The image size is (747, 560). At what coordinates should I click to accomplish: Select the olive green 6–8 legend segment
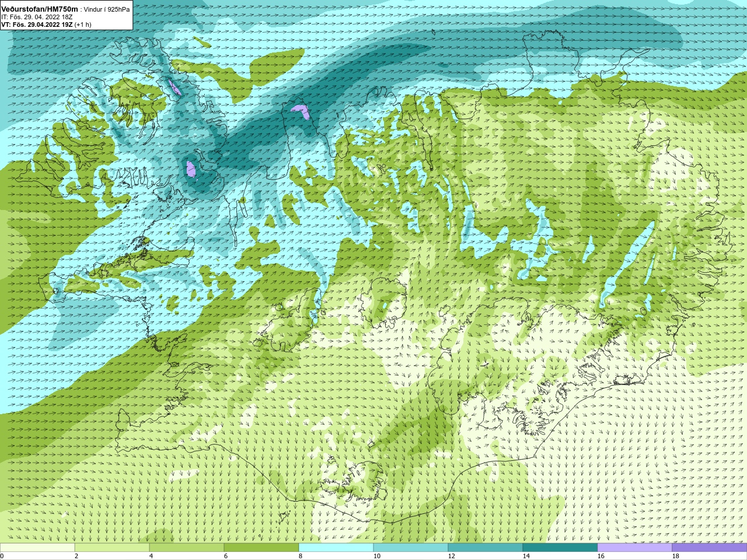pyautogui.click(x=261, y=548)
